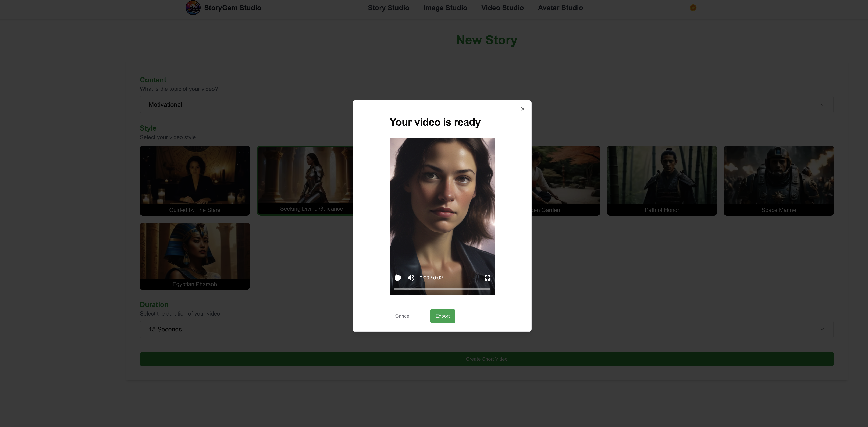The width and height of the screenshot is (868, 427).
Task: Select Guided by The Stars style
Action: click(195, 180)
